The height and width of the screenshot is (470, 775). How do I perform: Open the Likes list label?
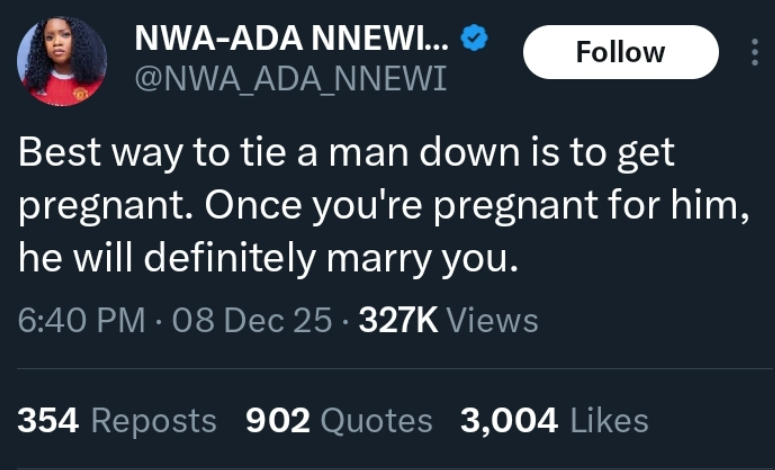pyautogui.click(x=609, y=421)
